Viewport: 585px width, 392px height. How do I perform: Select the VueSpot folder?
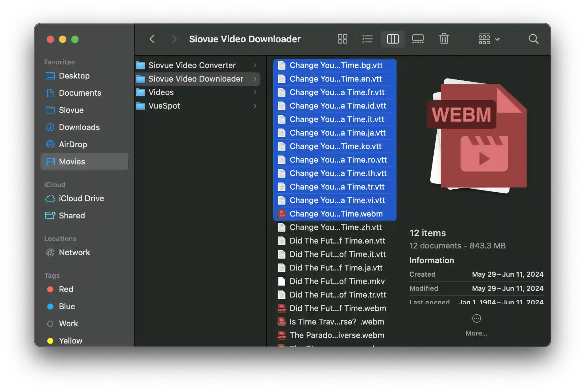198,106
